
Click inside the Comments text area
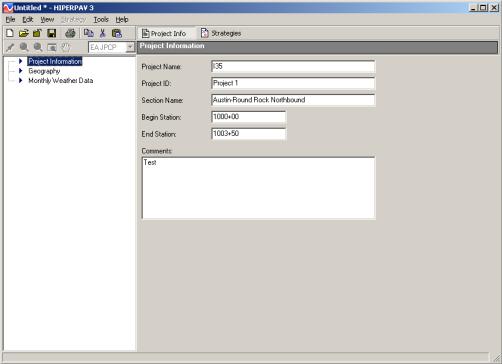[x=258, y=188]
